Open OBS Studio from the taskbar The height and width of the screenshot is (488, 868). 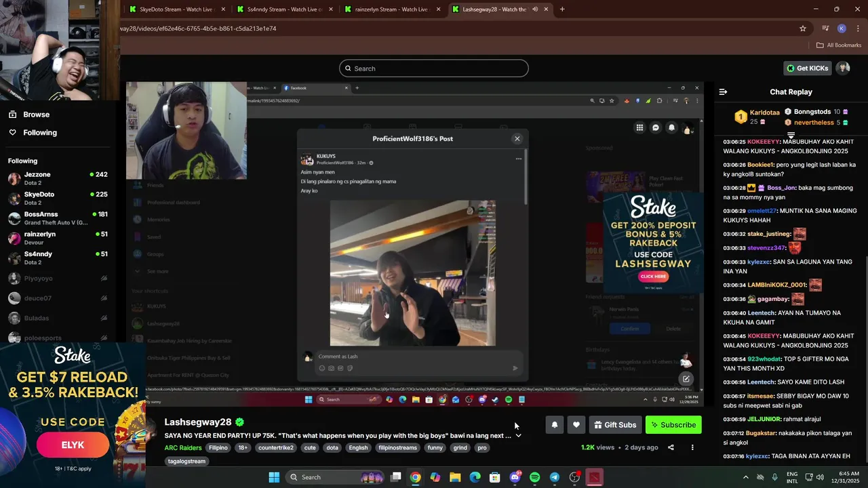574,477
